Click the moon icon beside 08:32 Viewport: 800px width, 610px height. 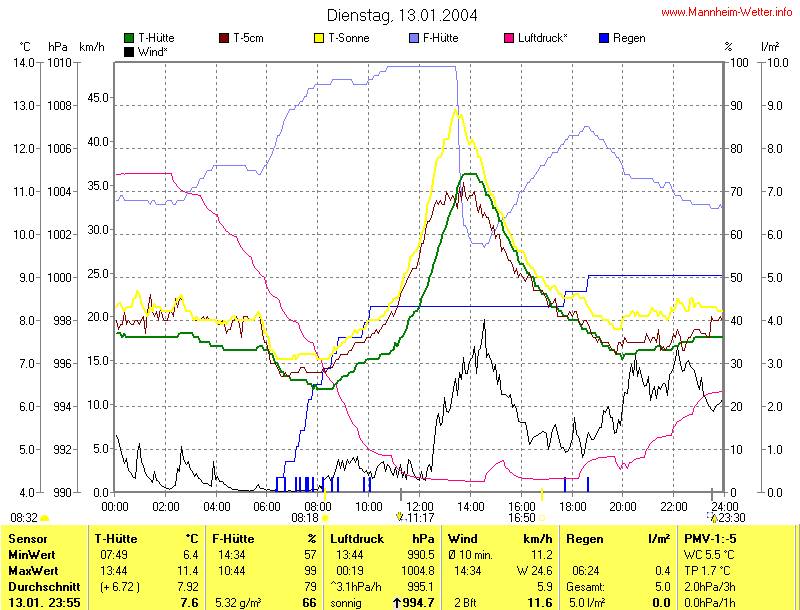(x=45, y=518)
